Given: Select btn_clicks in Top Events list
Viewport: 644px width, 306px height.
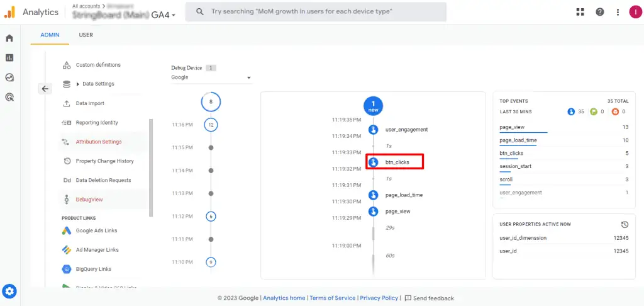Looking at the screenshot, I should click(511, 154).
